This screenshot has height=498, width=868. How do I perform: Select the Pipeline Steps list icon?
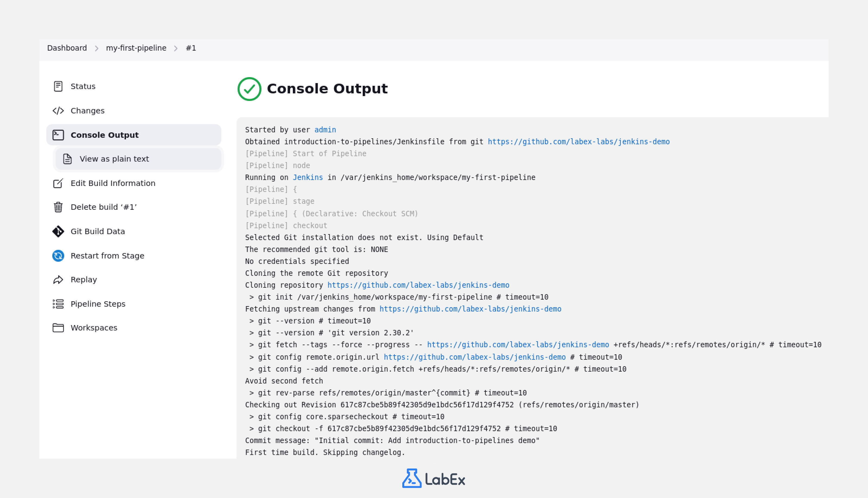coord(58,304)
